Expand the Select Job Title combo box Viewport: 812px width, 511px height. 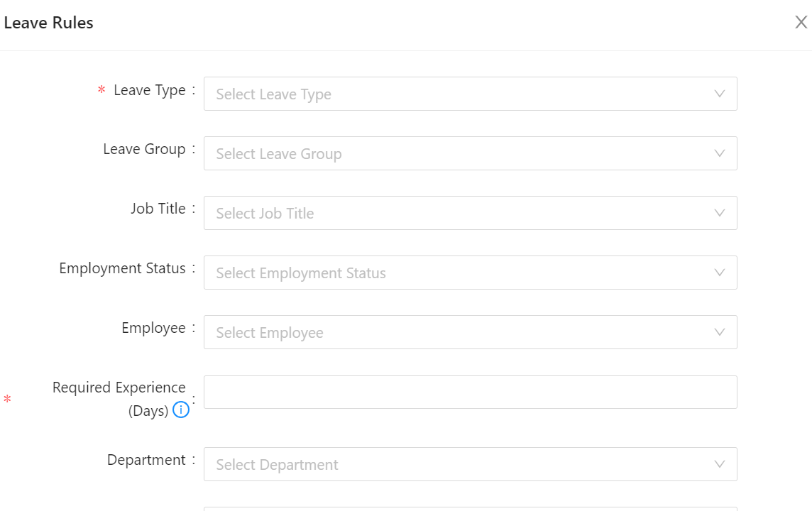tap(461, 213)
